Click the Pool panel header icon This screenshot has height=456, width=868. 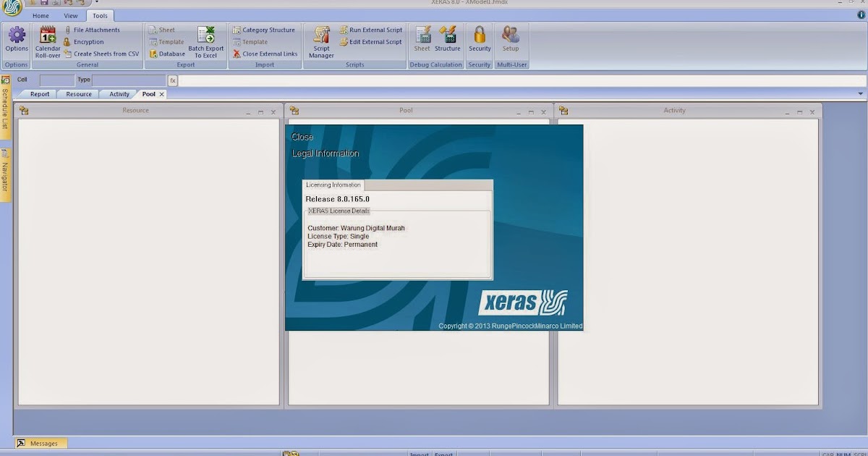click(x=294, y=111)
